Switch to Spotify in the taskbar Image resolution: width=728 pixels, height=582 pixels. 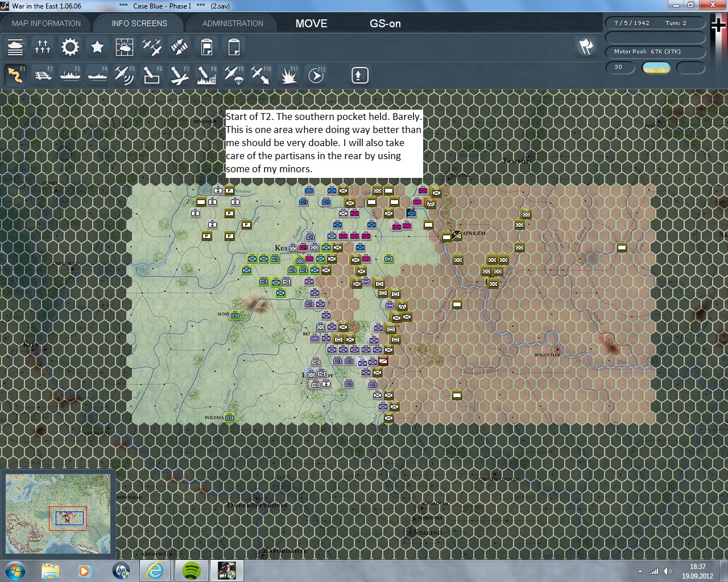point(192,570)
